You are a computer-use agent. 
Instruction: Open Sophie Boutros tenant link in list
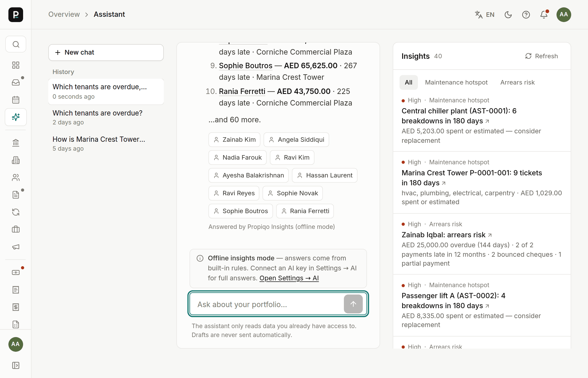coord(246,66)
